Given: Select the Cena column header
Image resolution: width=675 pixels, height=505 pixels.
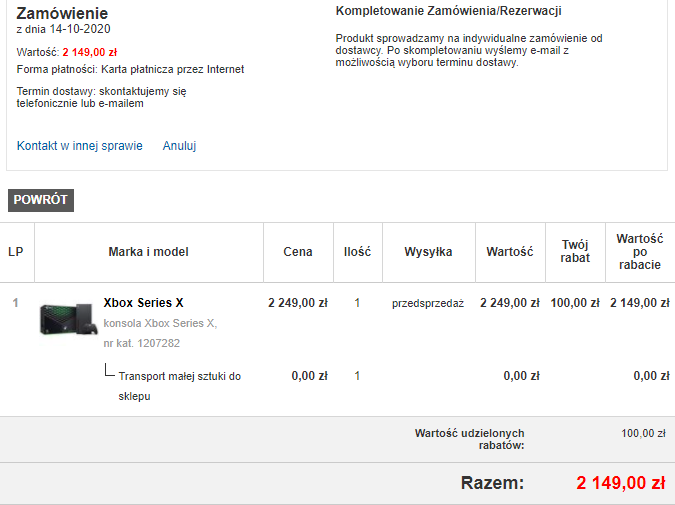Looking at the screenshot, I should (x=297, y=252).
